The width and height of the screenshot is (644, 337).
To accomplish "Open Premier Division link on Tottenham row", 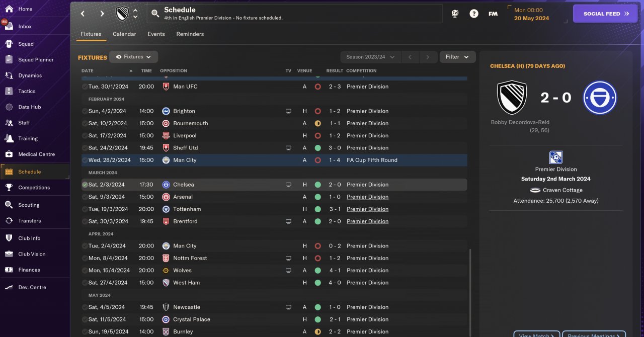I will coord(367,209).
